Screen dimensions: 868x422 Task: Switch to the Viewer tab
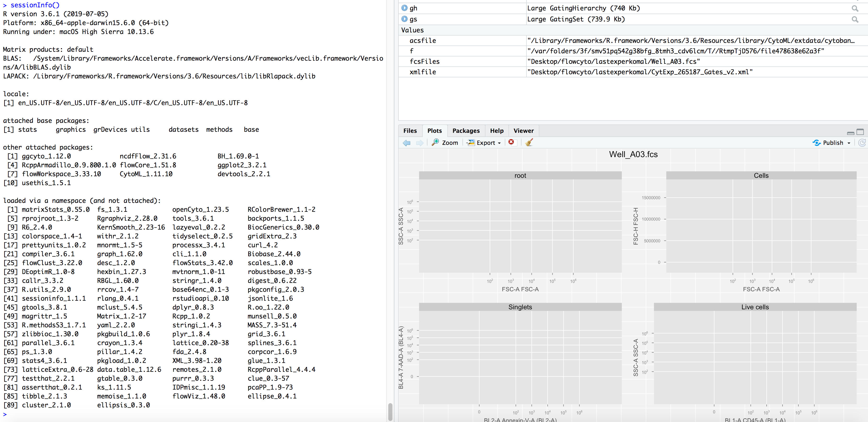point(523,131)
